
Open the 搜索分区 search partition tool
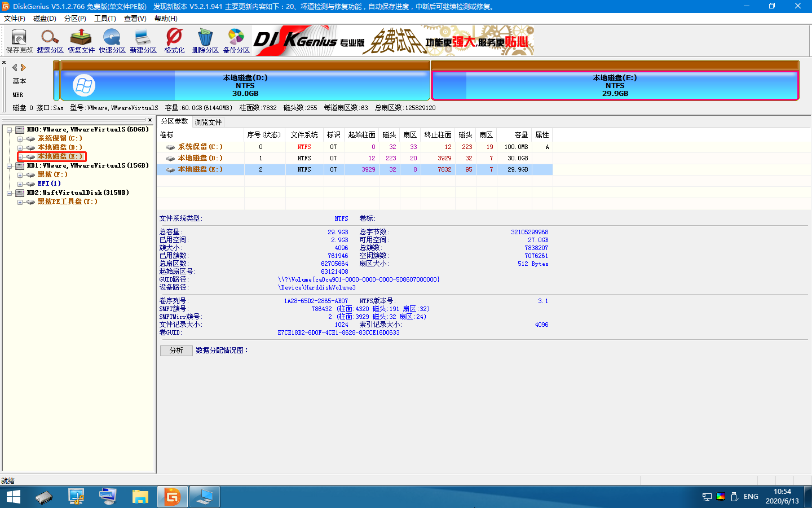coord(50,41)
